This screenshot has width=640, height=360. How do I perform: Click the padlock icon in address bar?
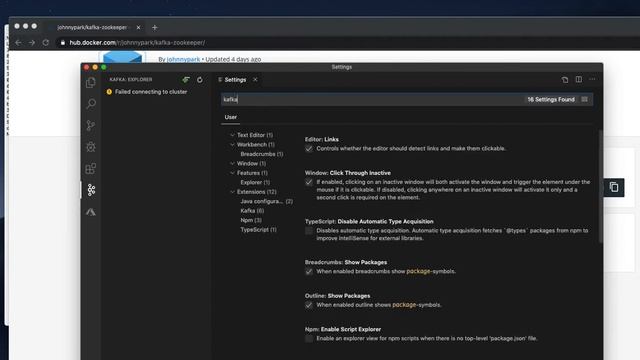tap(62, 42)
